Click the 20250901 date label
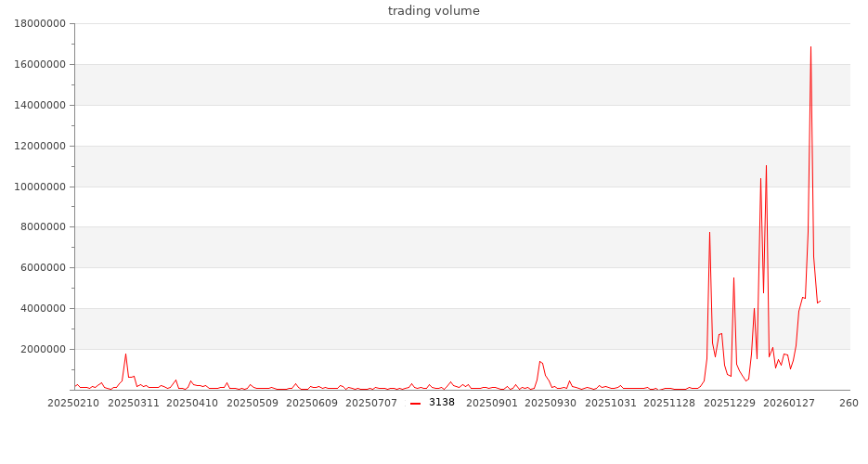 492,404
